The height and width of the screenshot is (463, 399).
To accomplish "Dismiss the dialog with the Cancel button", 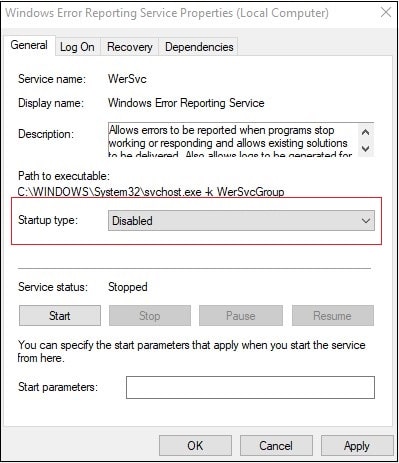I will (x=276, y=445).
